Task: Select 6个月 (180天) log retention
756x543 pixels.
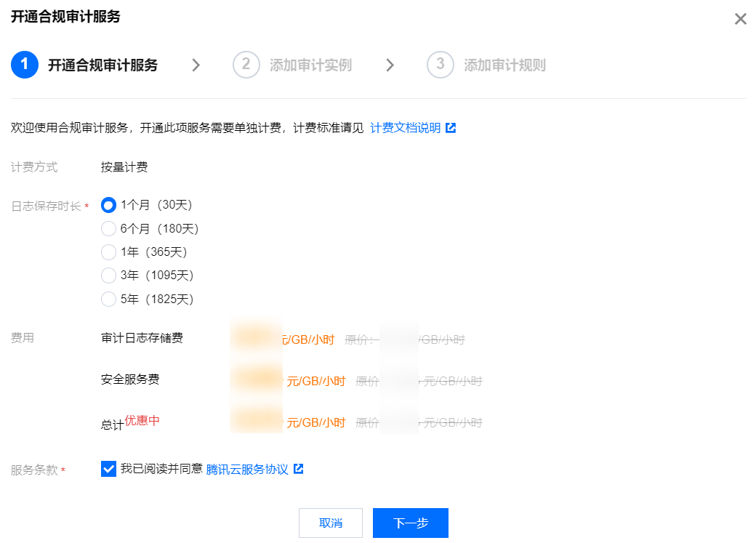Action: (x=108, y=228)
